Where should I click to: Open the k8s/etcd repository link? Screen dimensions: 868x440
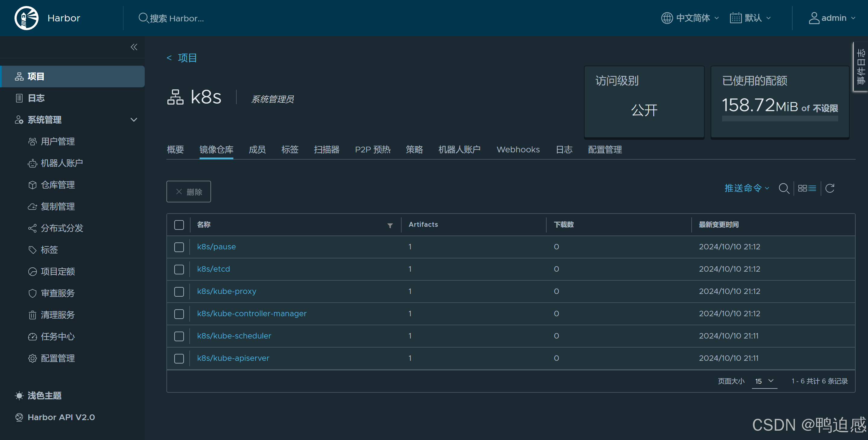pos(214,269)
